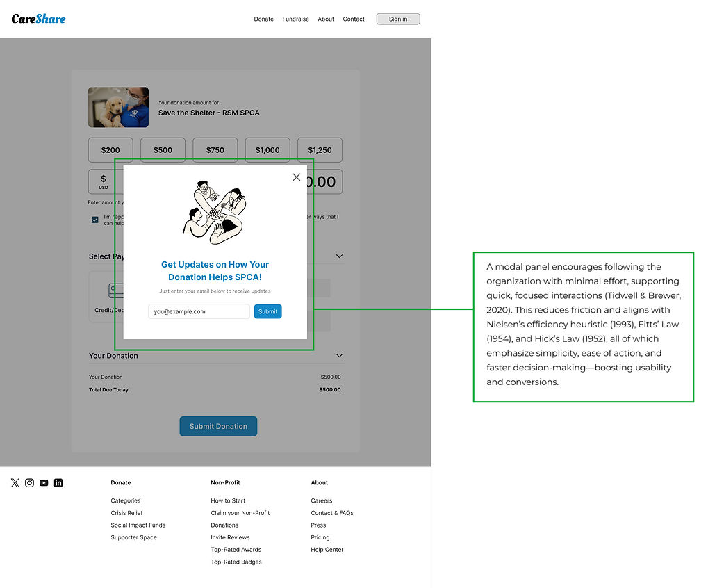Open Invite Reviews footer link

tap(230, 537)
